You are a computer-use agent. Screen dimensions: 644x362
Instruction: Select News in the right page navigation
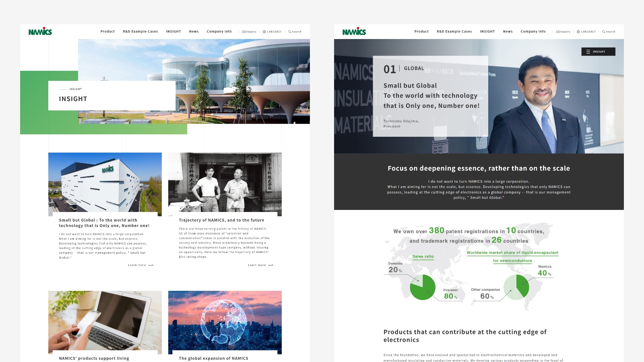[508, 31]
